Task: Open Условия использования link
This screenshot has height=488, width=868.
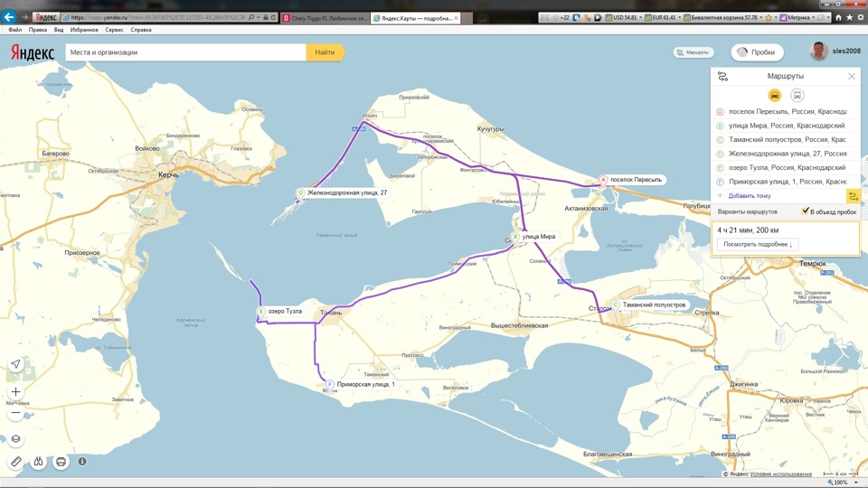Action: (780, 474)
